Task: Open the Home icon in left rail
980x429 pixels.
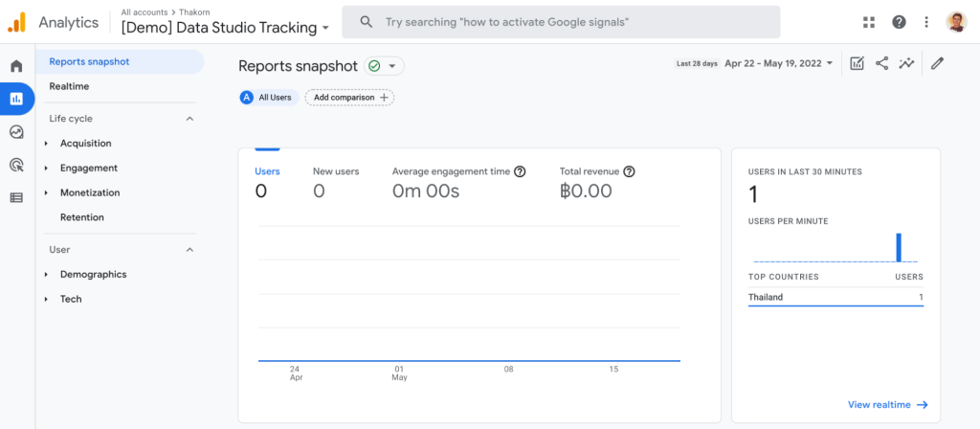Action: click(17, 66)
